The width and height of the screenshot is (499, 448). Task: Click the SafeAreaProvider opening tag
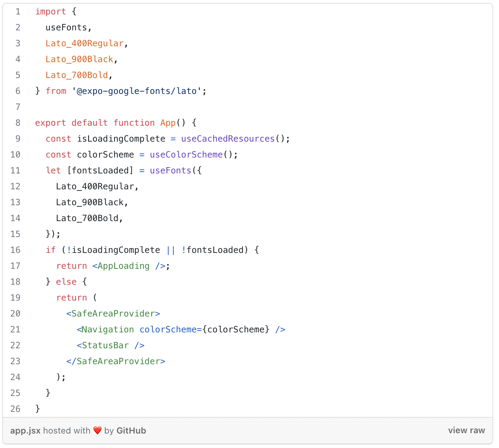[113, 313]
